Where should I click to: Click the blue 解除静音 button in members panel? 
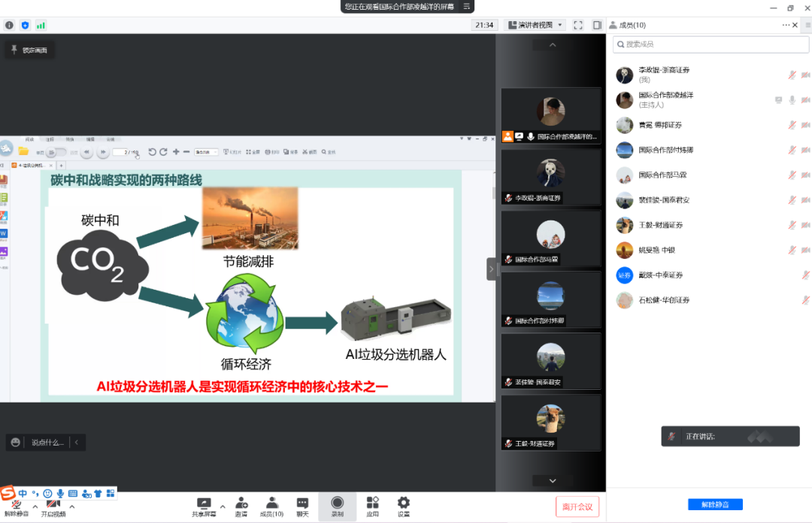pos(714,504)
